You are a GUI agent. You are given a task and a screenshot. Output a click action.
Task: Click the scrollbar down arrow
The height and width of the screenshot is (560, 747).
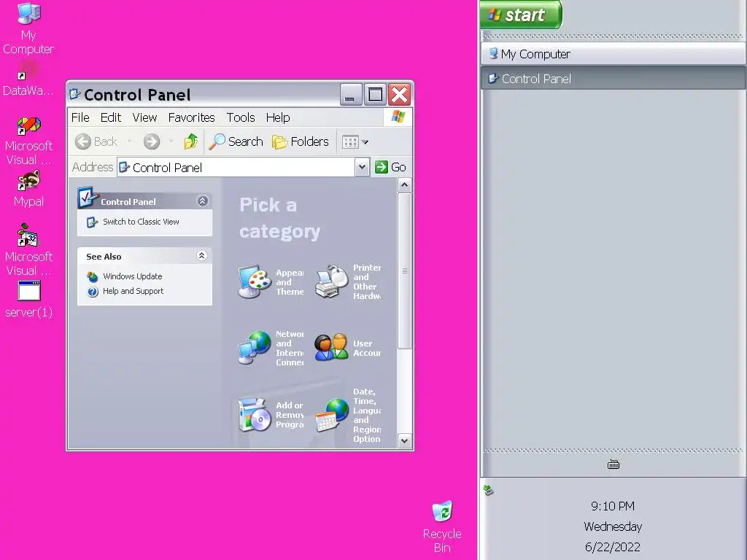tap(404, 441)
